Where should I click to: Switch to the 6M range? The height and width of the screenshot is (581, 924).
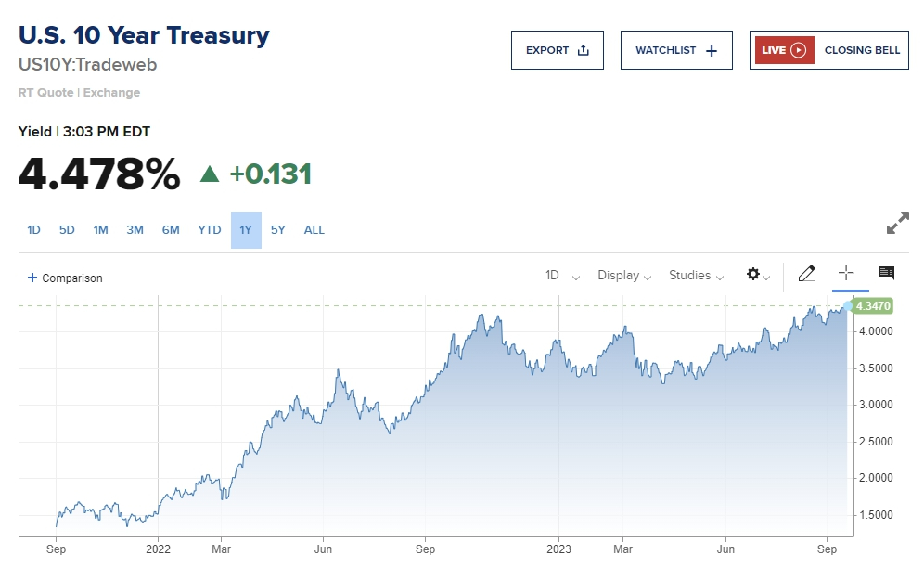coord(171,230)
